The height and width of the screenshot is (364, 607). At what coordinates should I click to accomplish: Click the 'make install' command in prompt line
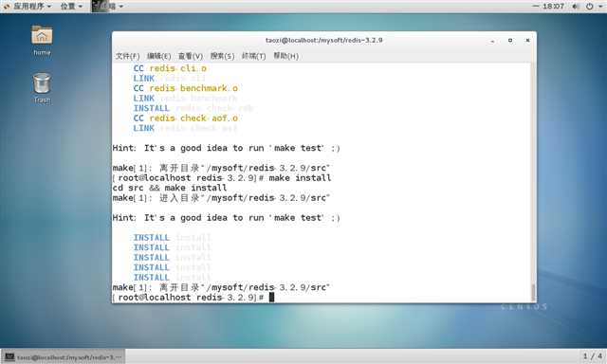point(300,178)
